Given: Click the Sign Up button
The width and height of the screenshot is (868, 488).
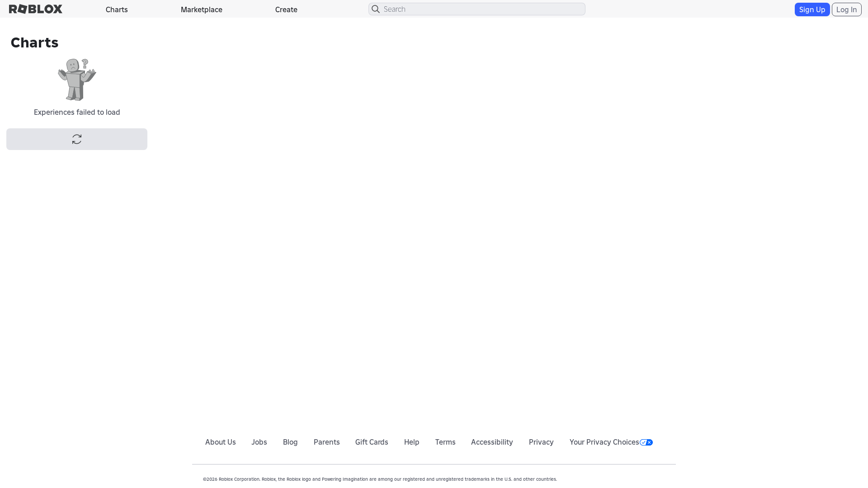Looking at the screenshot, I should point(812,9).
